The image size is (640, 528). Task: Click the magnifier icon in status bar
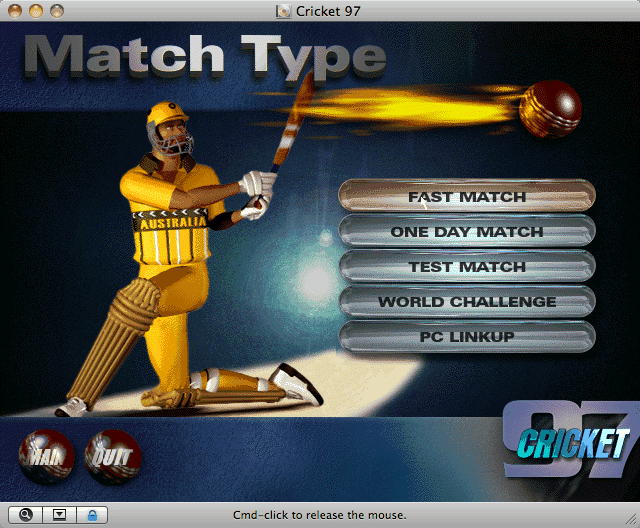coord(25,515)
